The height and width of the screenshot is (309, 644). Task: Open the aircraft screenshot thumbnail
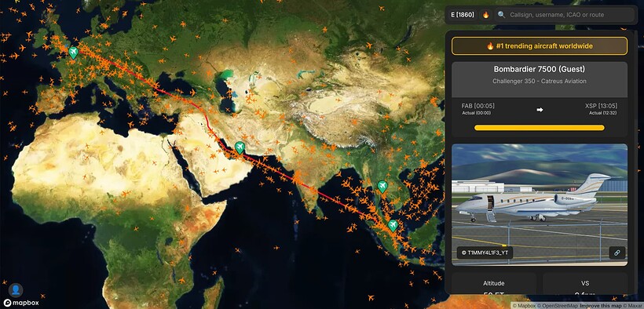pos(540,205)
